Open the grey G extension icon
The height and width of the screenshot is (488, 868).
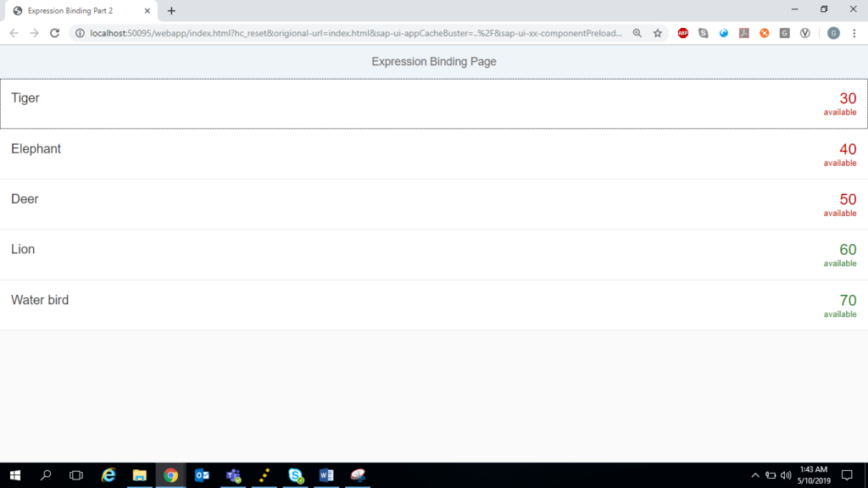click(x=784, y=33)
